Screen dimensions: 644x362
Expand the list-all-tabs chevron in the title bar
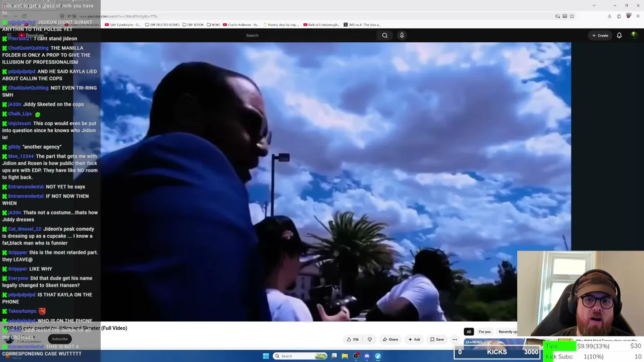(594, 6)
